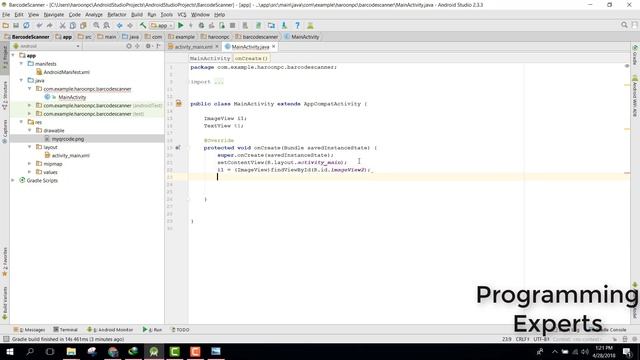This screenshot has height=360, width=640.
Task: Collapse the drawable folder
Action: (x=30, y=130)
